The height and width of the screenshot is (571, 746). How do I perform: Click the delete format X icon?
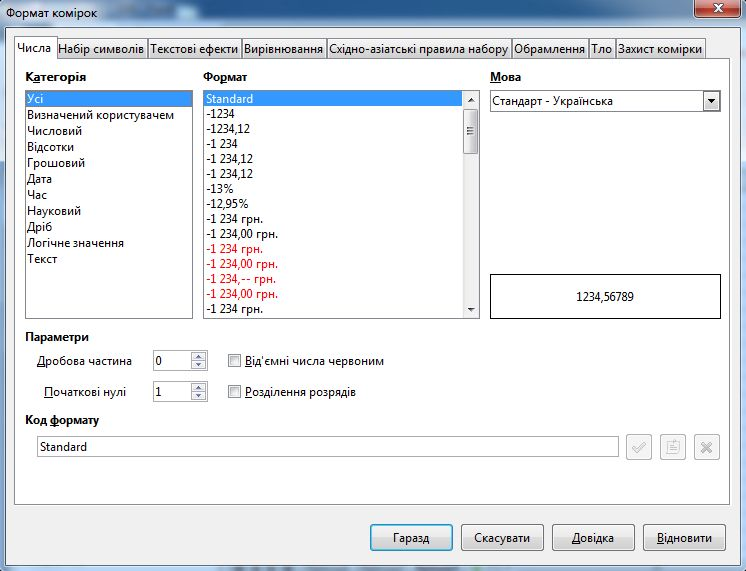tap(707, 447)
